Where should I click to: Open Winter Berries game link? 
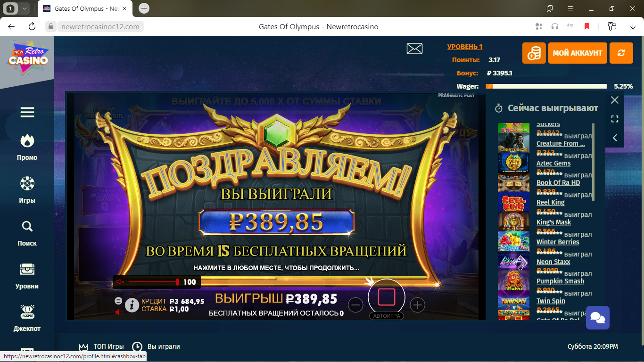558,242
